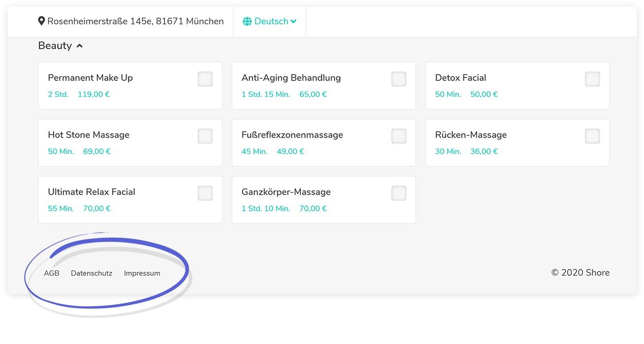The height and width of the screenshot is (344, 644).
Task: Collapse the Beauty category section
Action: pyautogui.click(x=79, y=46)
